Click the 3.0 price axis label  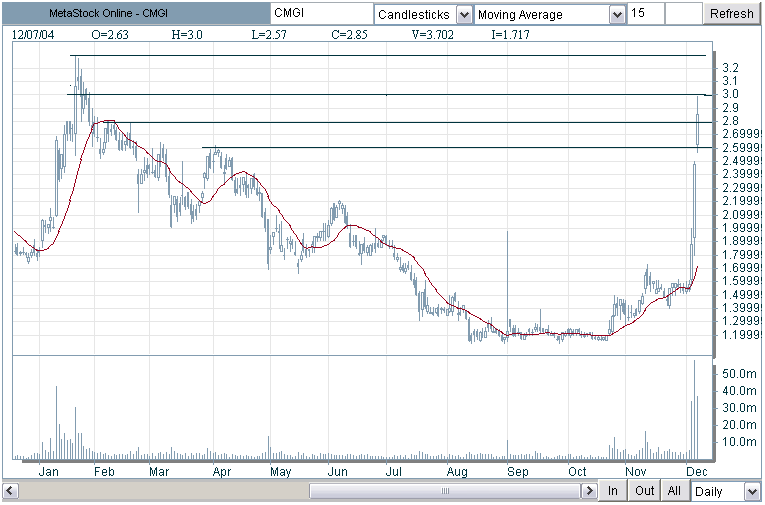point(730,94)
